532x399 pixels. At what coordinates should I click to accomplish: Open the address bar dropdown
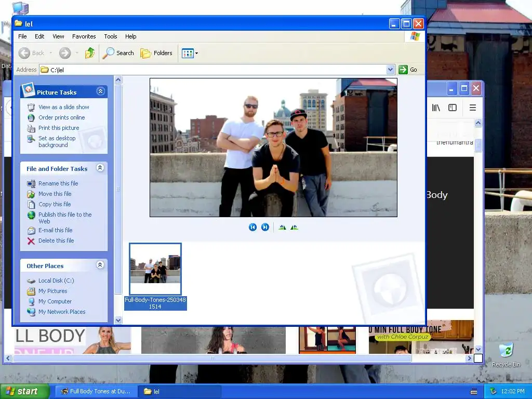(391, 70)
